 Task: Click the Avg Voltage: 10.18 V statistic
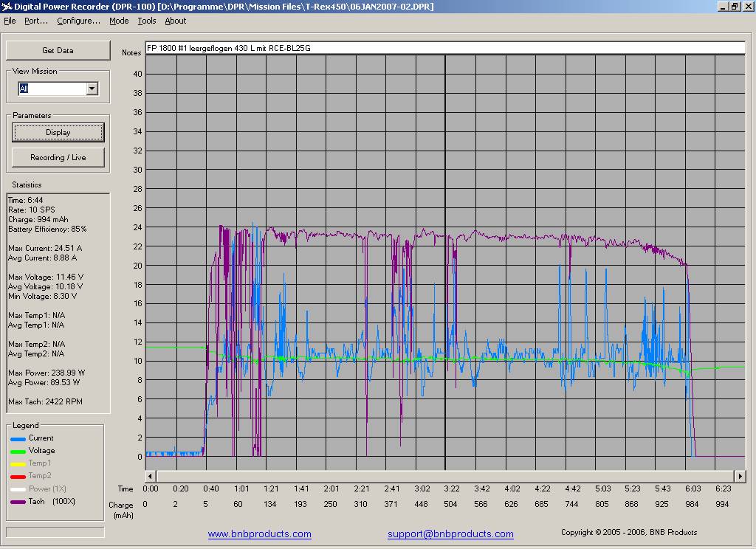(x=45, y=286)
